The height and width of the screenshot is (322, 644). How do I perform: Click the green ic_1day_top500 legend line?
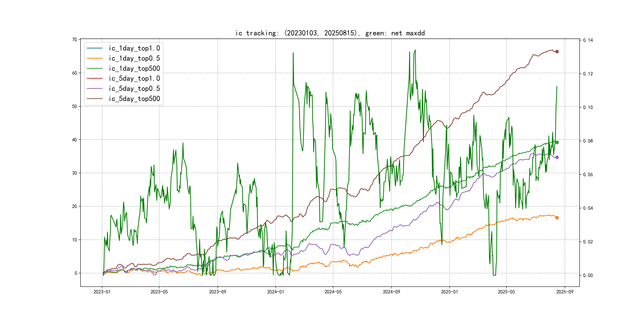(94, 68)
